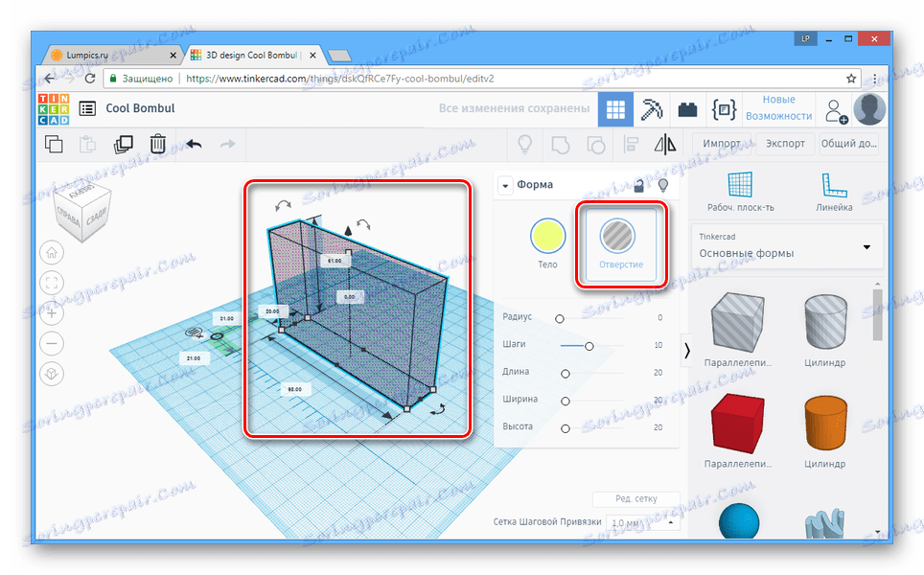Click the shapes panel scrollbar

point(877,314)
